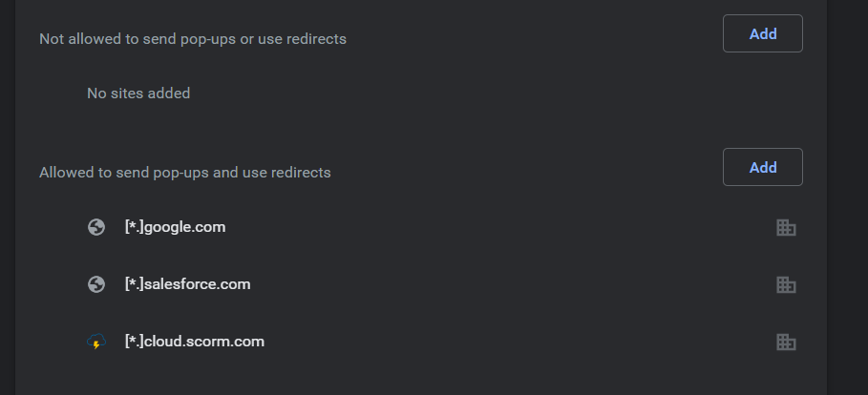Viewport: 868px width, 395px height.
Task: Select the [*.]salesforce.com site entry
Action: [x=187, y=284]
